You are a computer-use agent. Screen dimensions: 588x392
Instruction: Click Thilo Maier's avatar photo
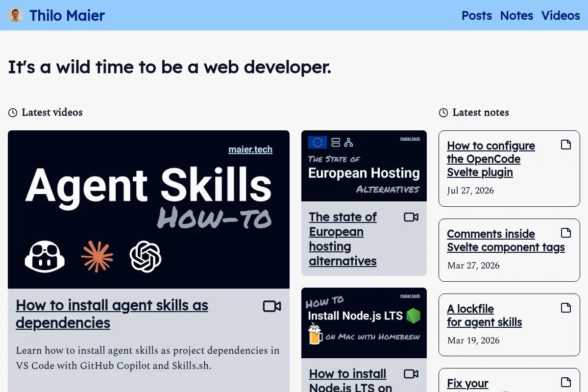pos(16,15)
